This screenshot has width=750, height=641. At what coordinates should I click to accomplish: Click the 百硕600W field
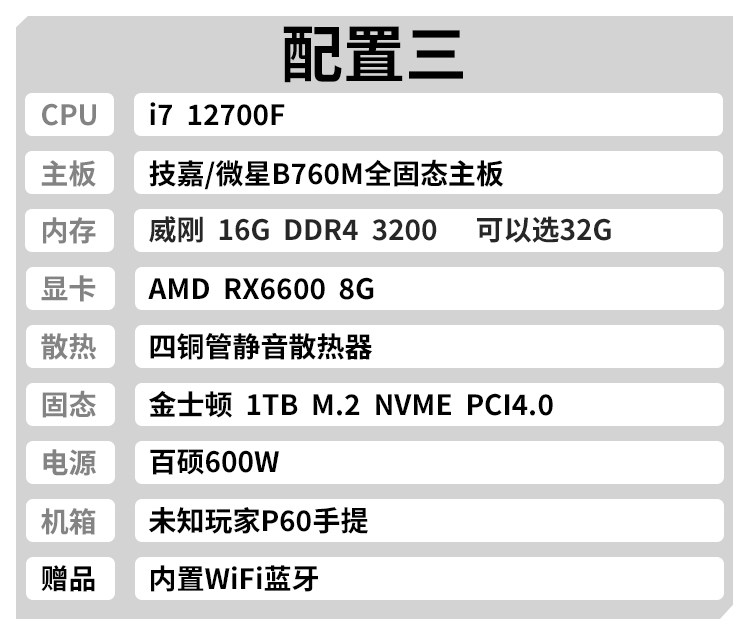pyautogui.click(x=428, y=463)
